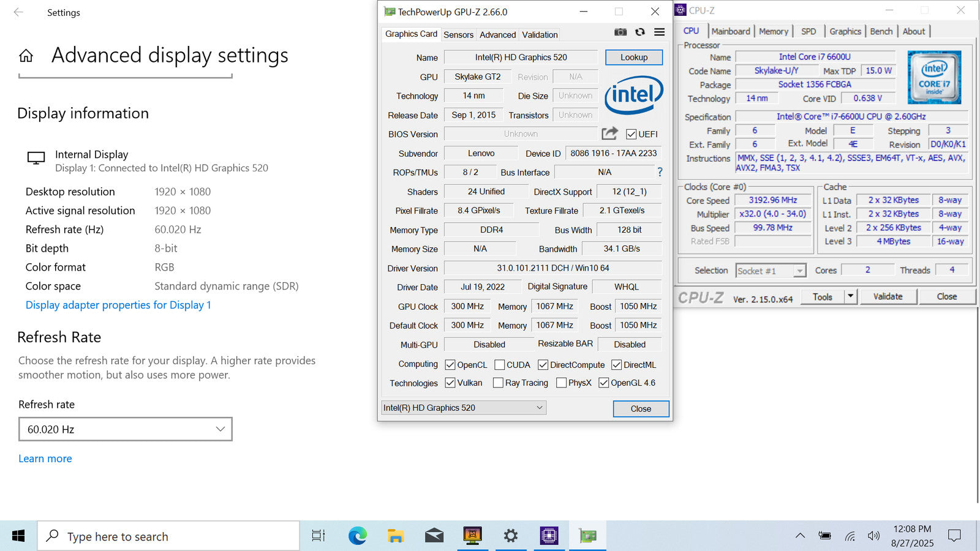The image size is (980, 551).
Task: Toggle the UEFI checkbox
Action: tap(631, 134)
